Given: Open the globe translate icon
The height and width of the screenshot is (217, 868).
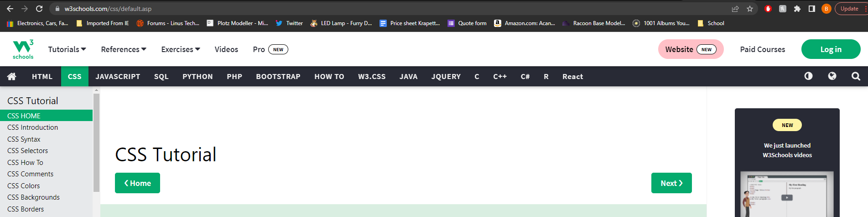Looking at the screenshot, I should pos(832,76).
